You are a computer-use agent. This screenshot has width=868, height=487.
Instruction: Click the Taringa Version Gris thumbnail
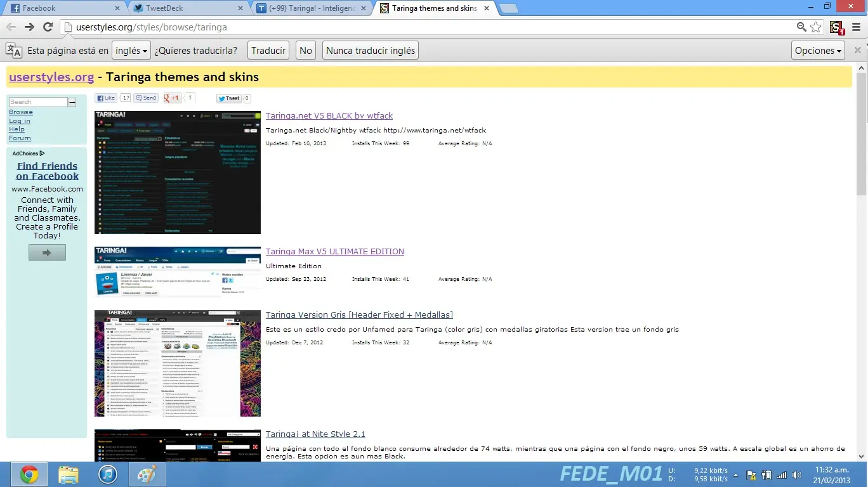click(178, 363)
